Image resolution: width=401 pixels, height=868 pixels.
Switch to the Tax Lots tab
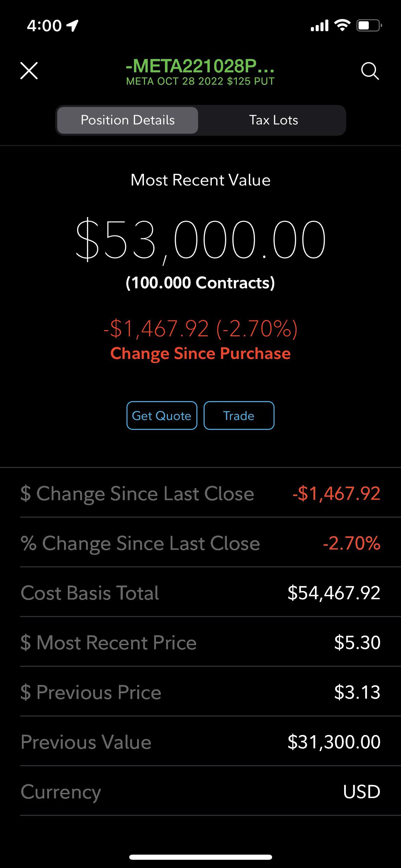(x=273, y=120)
